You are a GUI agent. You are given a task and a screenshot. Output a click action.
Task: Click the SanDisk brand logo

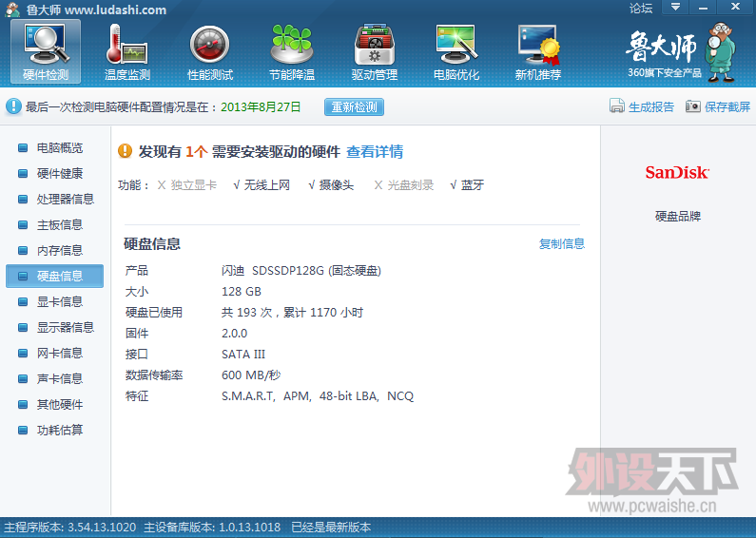point(677,173)
